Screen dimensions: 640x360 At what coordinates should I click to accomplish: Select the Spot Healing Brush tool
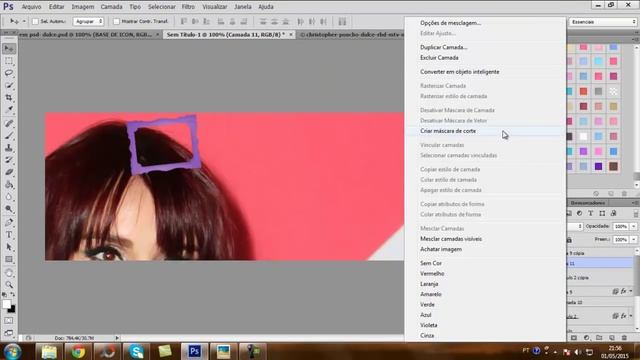click(9, 123)
